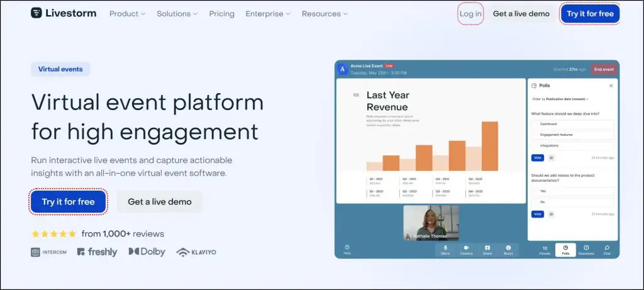The height and width of the screenshot is (290, 644).
Task: Open the React emoji icon
Action: click(508, 250)
